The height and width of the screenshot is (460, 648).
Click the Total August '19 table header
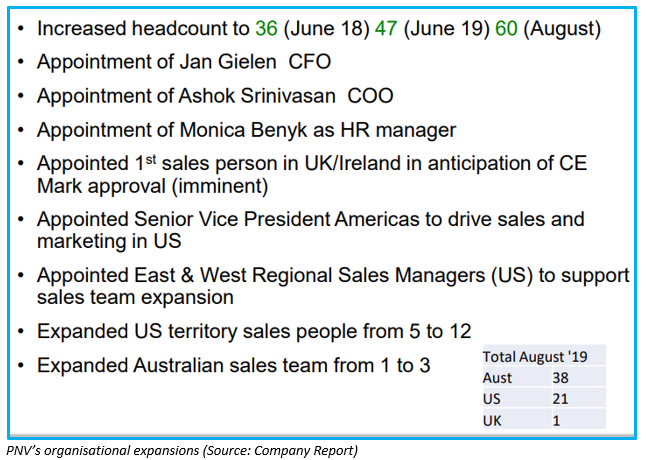[535, 357]
